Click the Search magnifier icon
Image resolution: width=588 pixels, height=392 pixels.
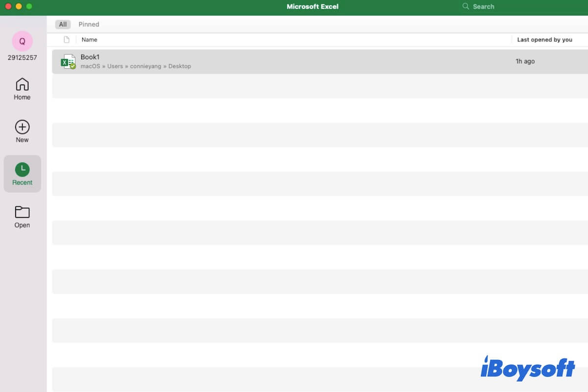465,6
